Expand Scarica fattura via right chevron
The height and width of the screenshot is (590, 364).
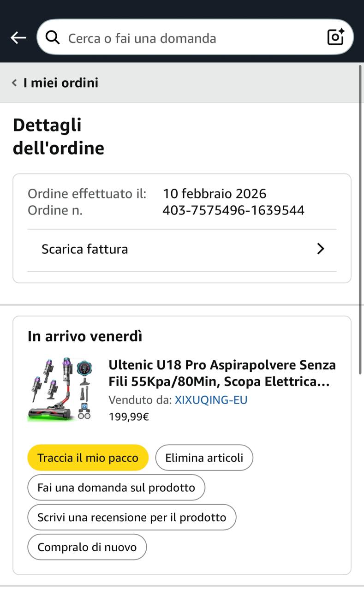(321, 249)
